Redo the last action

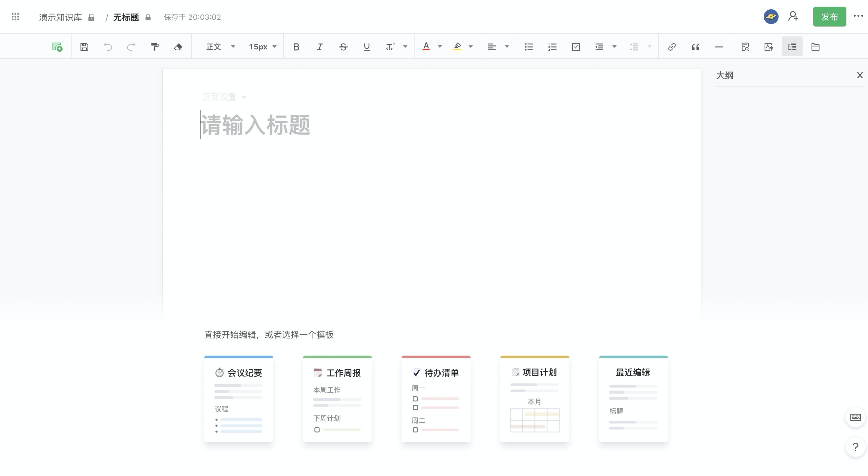point(131,47)
